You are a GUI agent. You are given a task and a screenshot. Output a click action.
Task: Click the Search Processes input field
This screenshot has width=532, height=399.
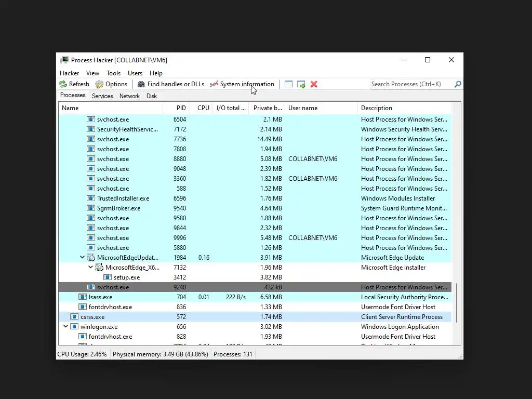(x=412, y=84)
